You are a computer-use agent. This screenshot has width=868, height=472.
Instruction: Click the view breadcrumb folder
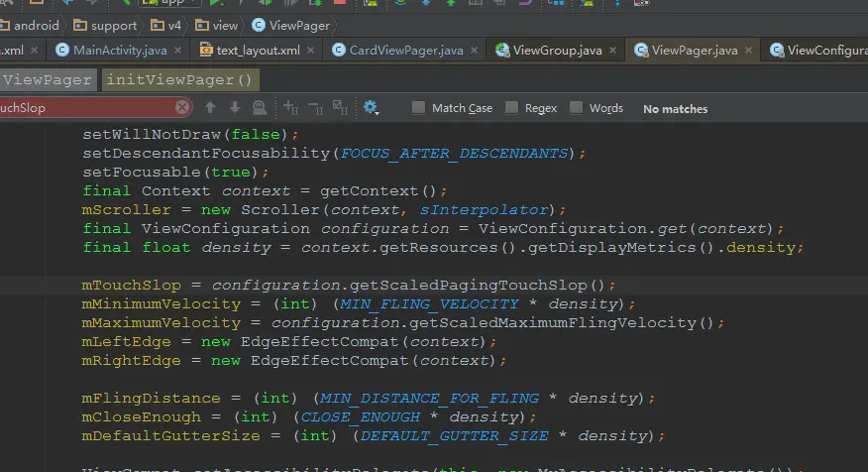coord(216,26)
